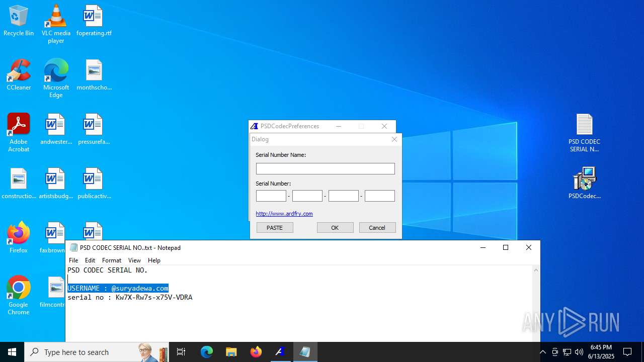This screenshot has height=362, width=644.
Task: Focus the Serial Number Name field
Action: click(326, 168)
